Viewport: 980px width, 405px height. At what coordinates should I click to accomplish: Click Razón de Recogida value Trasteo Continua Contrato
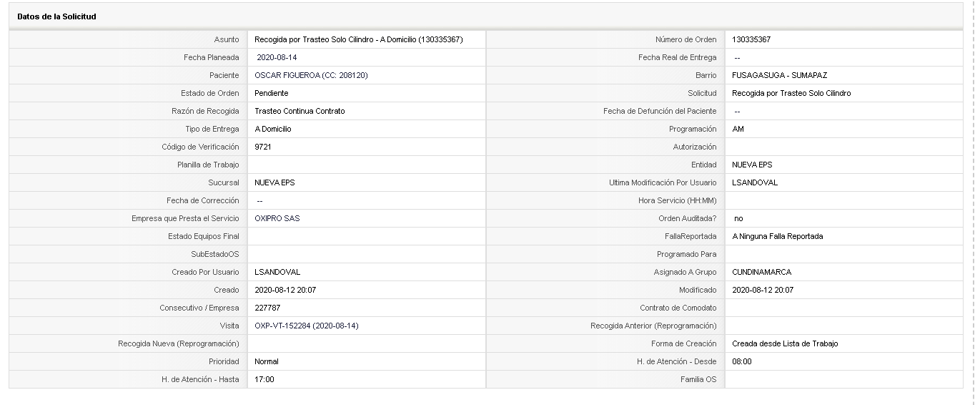coord(300,112)
